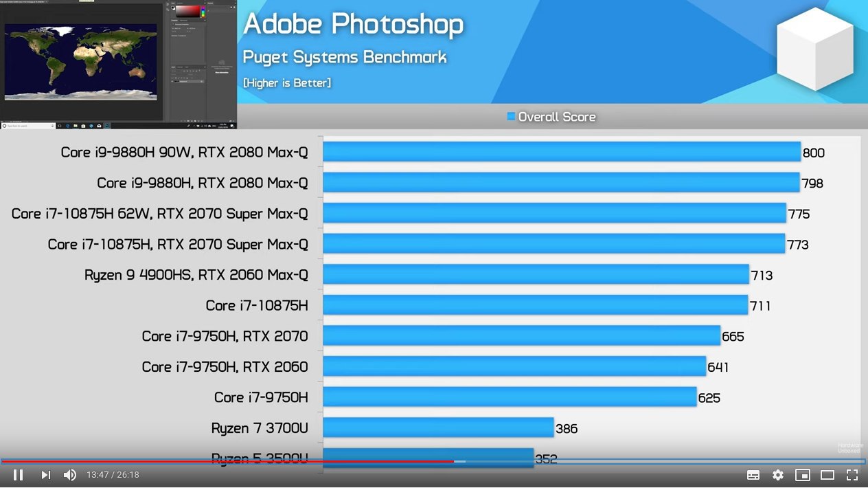Enable theater mode view

click(x=827, y=475)
